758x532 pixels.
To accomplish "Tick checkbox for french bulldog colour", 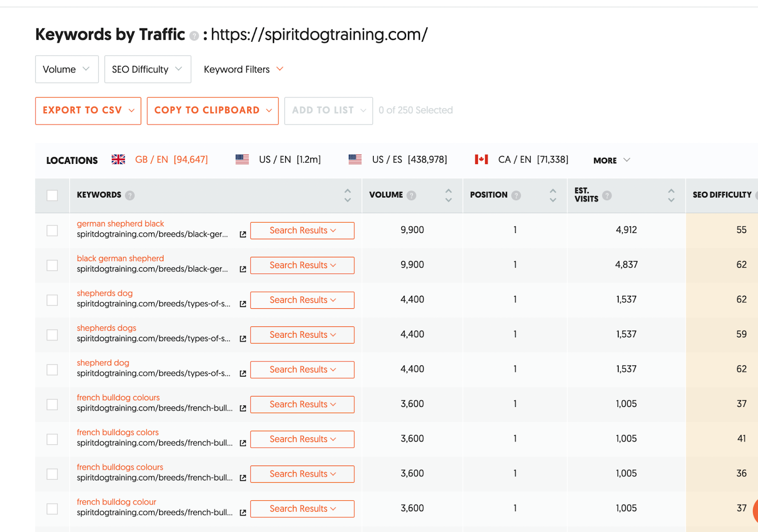I will [x=52, y=509].
